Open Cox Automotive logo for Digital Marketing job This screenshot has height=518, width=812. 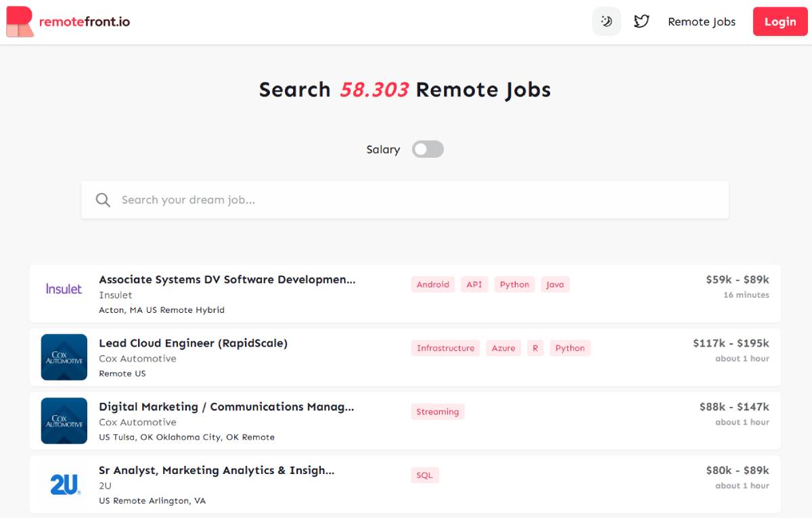pos(64,420)
